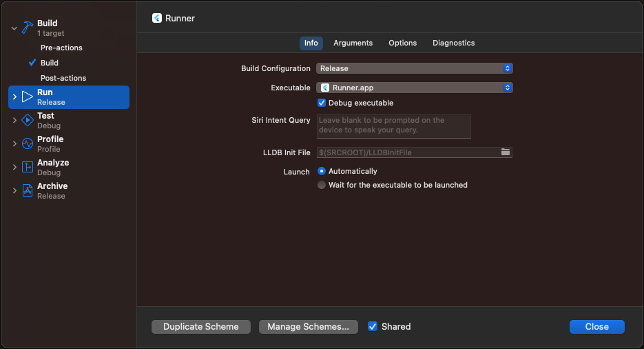Switch to the Arguments tab
The image size is (644, 349).
[x=353, y=43]
